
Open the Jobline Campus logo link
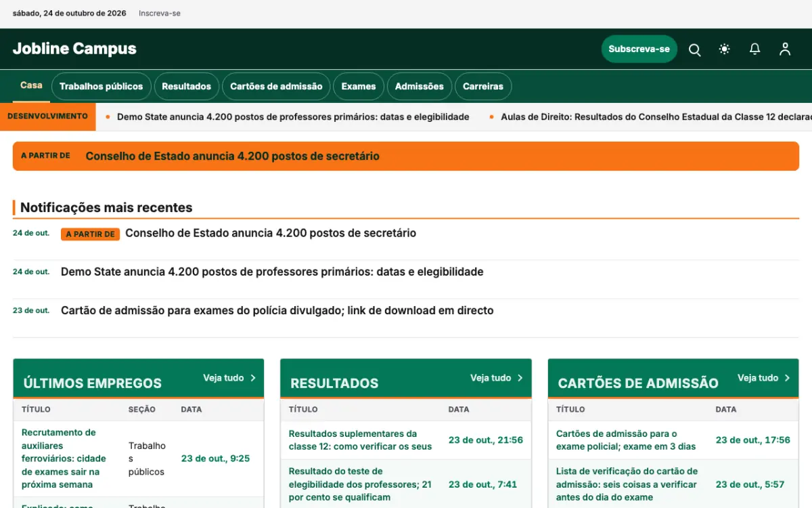(74, 49)
